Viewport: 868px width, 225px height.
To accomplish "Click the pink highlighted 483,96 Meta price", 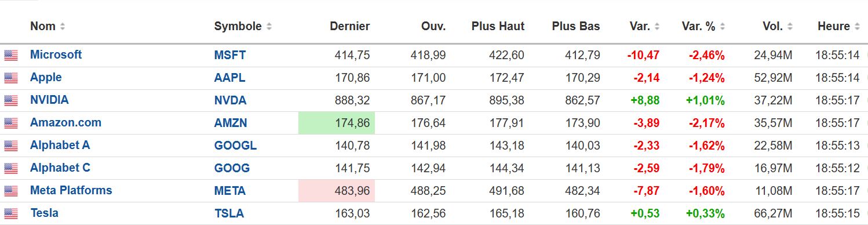I will click(x=337, y=191).
